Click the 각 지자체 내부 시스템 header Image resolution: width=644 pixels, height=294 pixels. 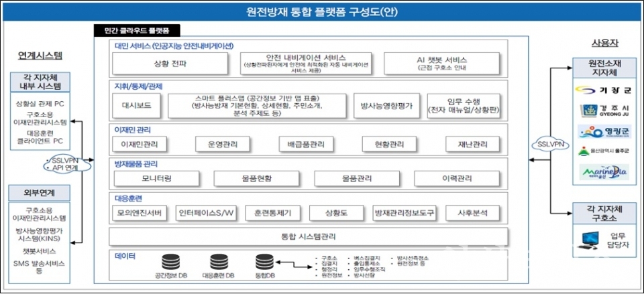pyautogui.click(x=40, y=82)
